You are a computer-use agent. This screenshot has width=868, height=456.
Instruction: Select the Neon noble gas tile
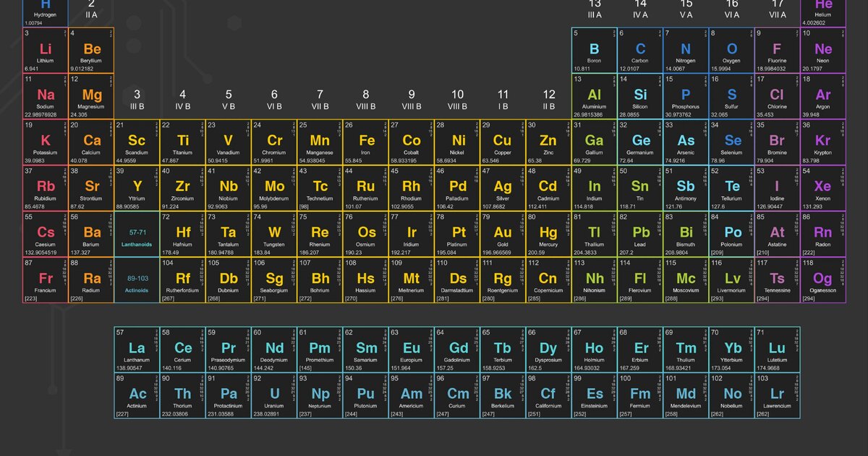pyautogui.click(x=823, y=51)
